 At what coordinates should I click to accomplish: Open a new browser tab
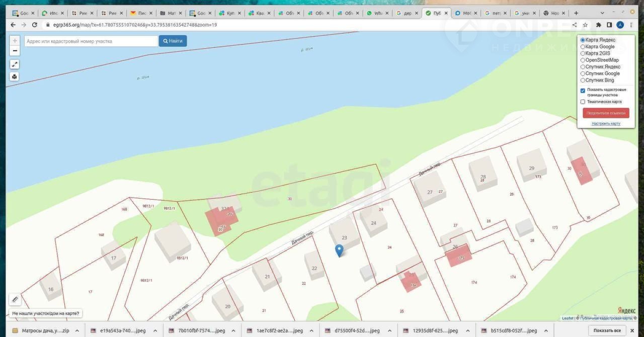click(576, 13)
